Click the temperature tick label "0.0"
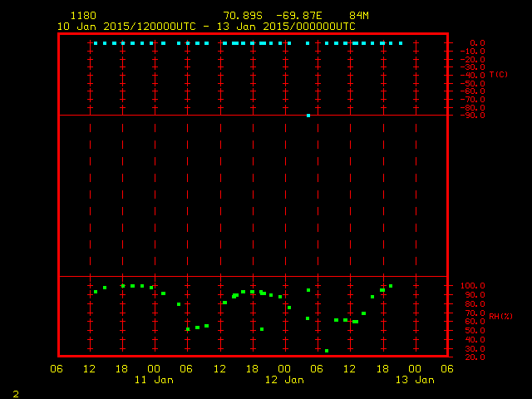The image size is (532, 399). 477,42
